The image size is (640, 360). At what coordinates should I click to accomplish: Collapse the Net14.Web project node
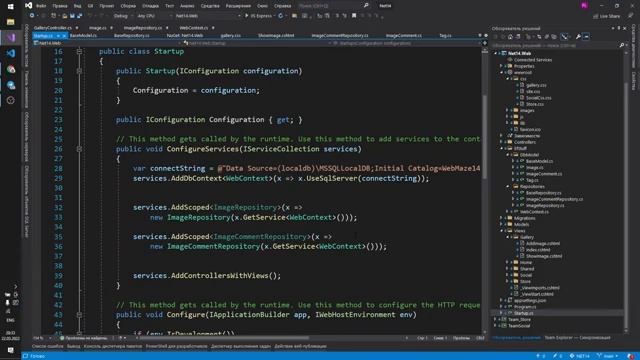pos(496,53)
